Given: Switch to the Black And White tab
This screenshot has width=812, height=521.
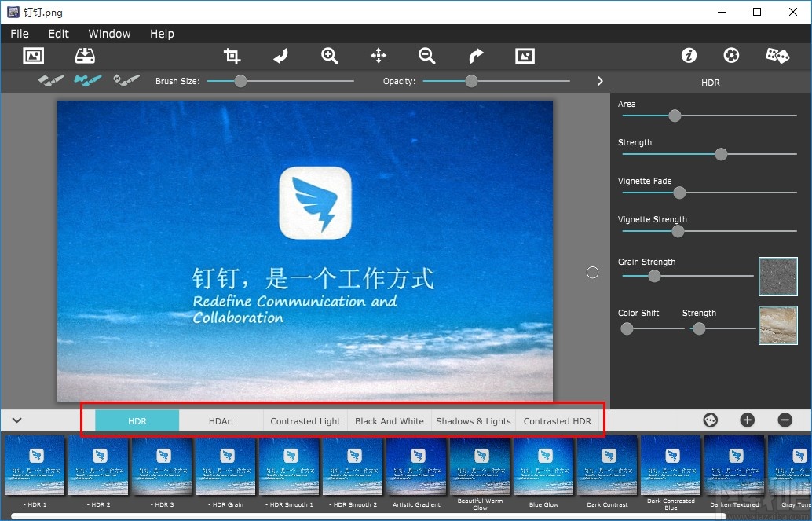Looking at the screenshot, I should [x=389, y=421].
